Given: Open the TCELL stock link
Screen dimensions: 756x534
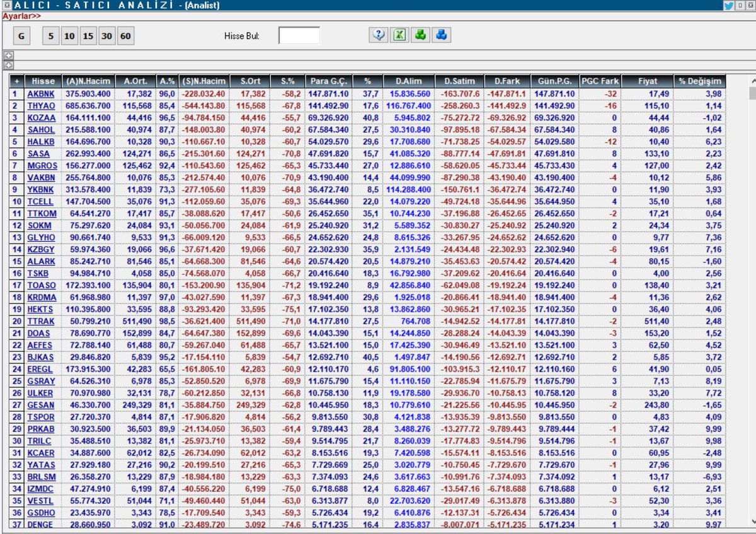Looking at the screenshot, I should coord(41,202).
